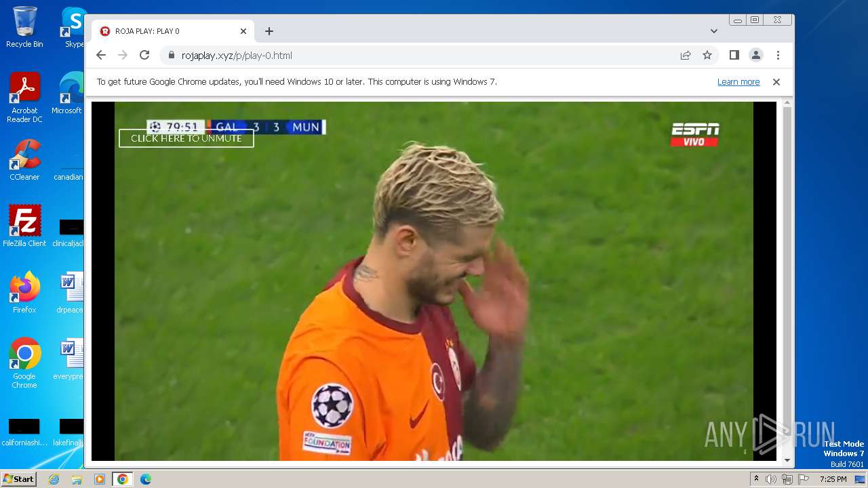
Task: Open Acrobat Reader DC desktop icon
Action: 24,98
